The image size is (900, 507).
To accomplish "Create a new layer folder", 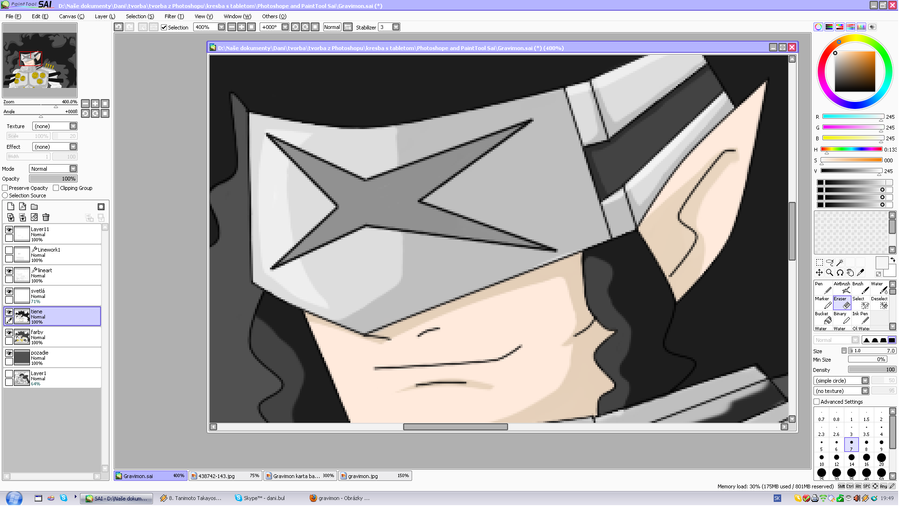I will (x=34, y=207).
